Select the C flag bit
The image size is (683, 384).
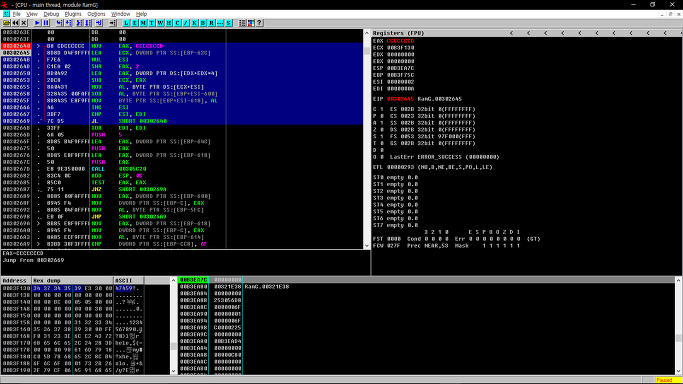(381, 109)
